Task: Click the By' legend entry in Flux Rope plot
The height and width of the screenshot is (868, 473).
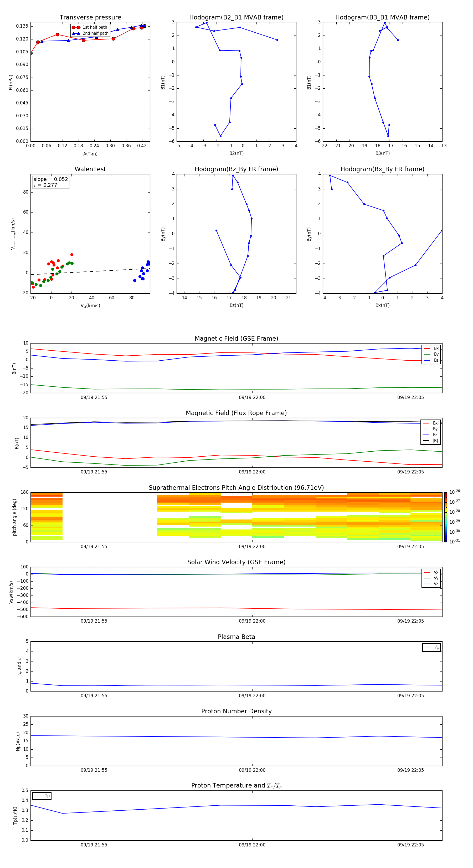Action: click(431, 429)
